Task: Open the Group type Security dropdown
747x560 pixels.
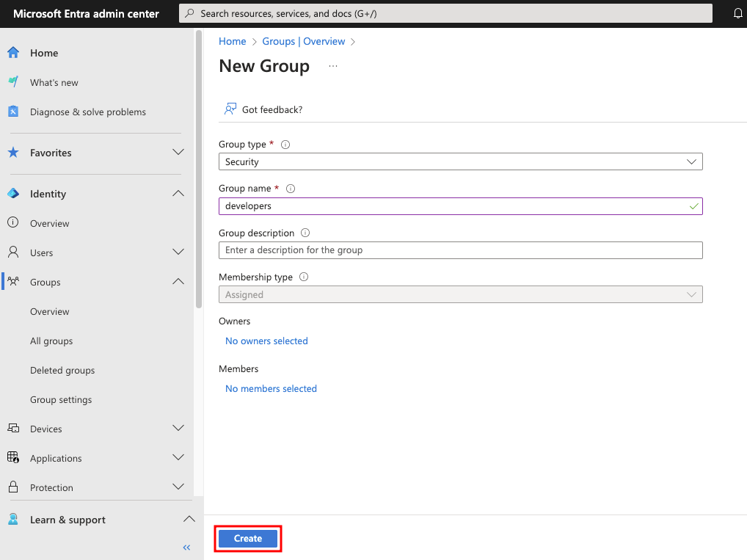Action: point(460,161)
